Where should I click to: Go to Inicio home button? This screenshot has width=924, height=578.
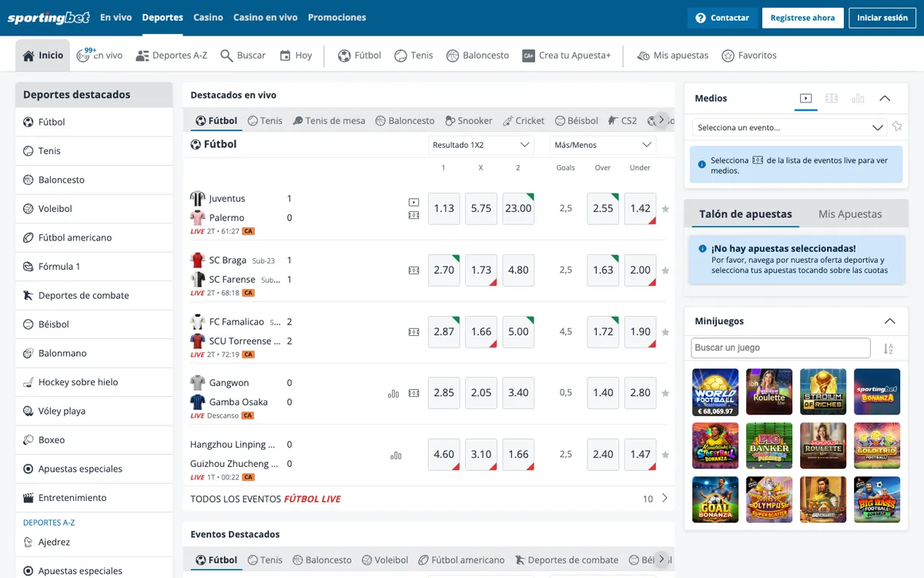point(43,55)
